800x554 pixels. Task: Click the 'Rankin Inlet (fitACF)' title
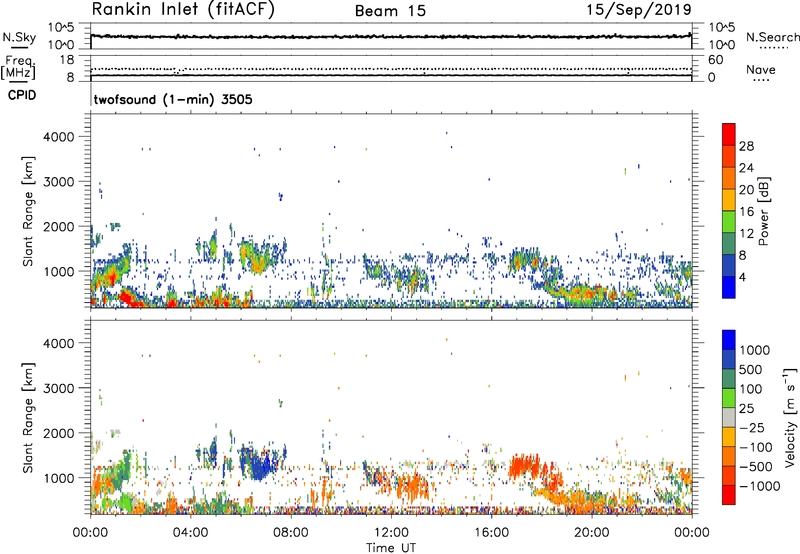click(183, 10)
